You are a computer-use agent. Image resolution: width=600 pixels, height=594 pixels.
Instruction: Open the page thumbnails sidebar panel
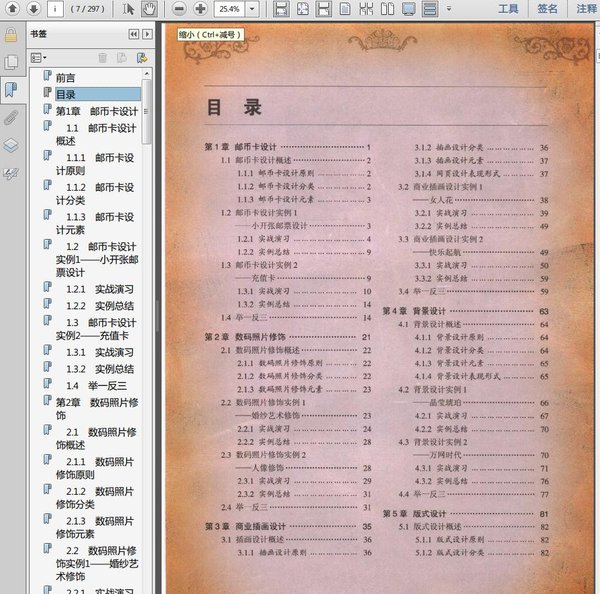11,62
